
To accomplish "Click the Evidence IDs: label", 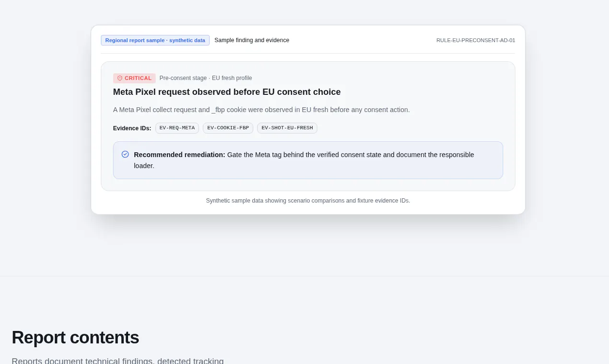I will (x=132, y=128).
